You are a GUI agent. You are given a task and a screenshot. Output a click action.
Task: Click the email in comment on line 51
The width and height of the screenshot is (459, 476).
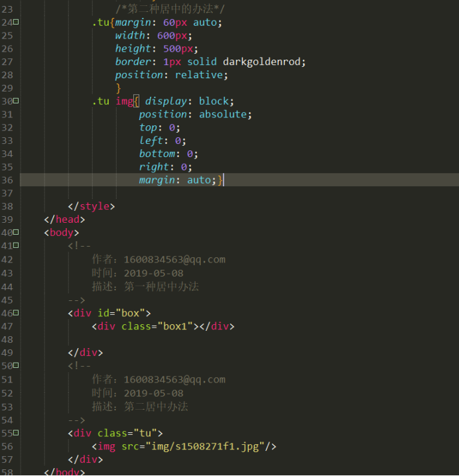(x=174, y=380)
